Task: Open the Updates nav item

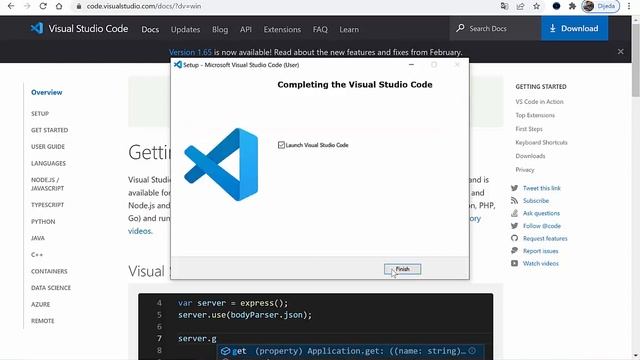Action: pos(185,29)
